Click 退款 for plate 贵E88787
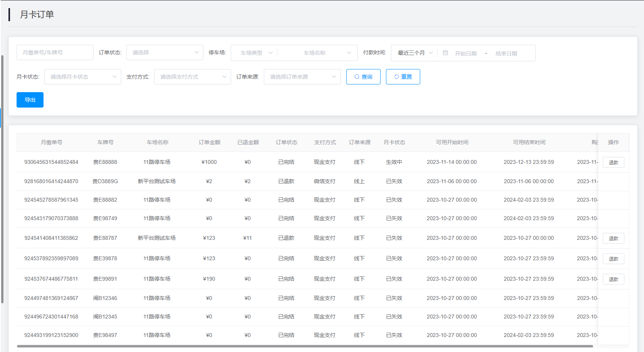This screenshot has width=644, height=352. [x=613, y=238]
